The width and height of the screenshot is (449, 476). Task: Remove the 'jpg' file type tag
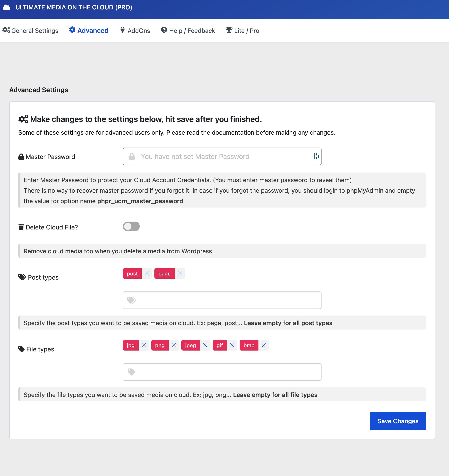coord(144,345)
